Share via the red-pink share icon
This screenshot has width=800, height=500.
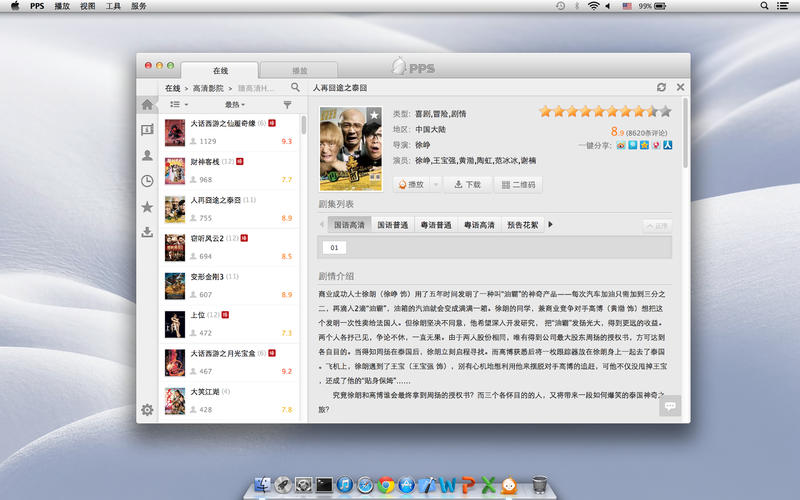tap(656, 145)
